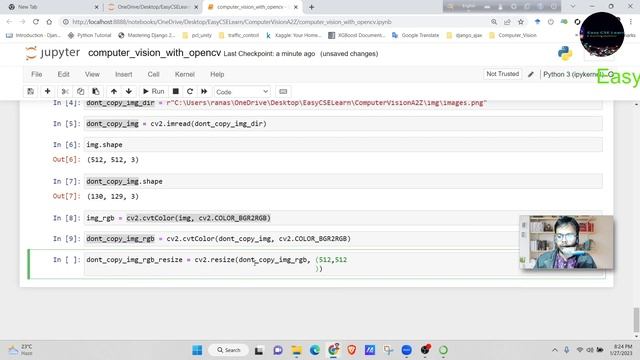Image resolution: width=640 pixels, height=360 pixels.
Task: Open the command palette keyboard icon
Action: click(x=283, y=91)
